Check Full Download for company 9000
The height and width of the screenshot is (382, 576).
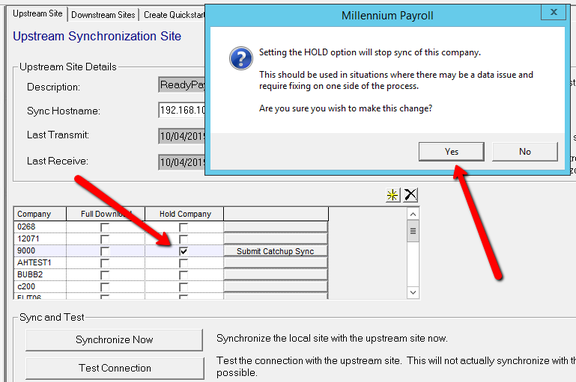click(105, 251)
